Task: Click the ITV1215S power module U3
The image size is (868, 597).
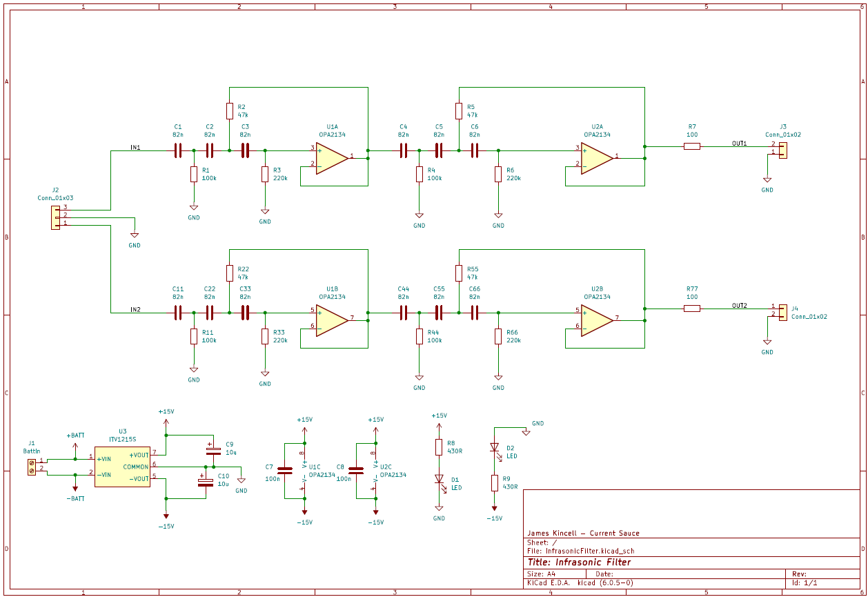Action: pos(121,467)
